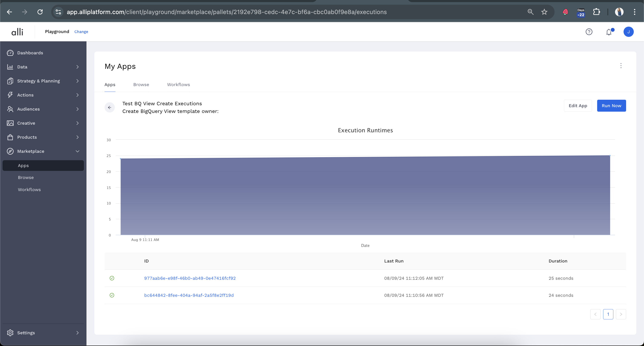The height and width of the screenshot is (346, 644).
Task: Click the help question mark icon
Action: tap(589, 32)
